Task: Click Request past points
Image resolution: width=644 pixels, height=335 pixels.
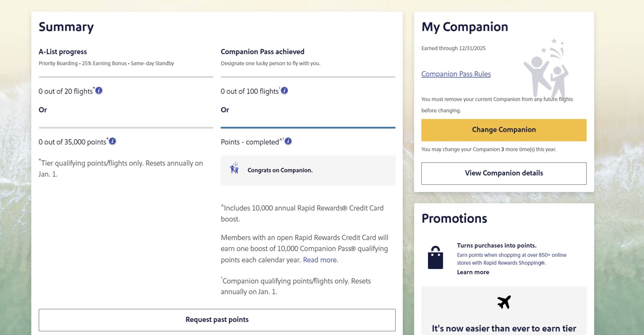Action: click(217, 319)
